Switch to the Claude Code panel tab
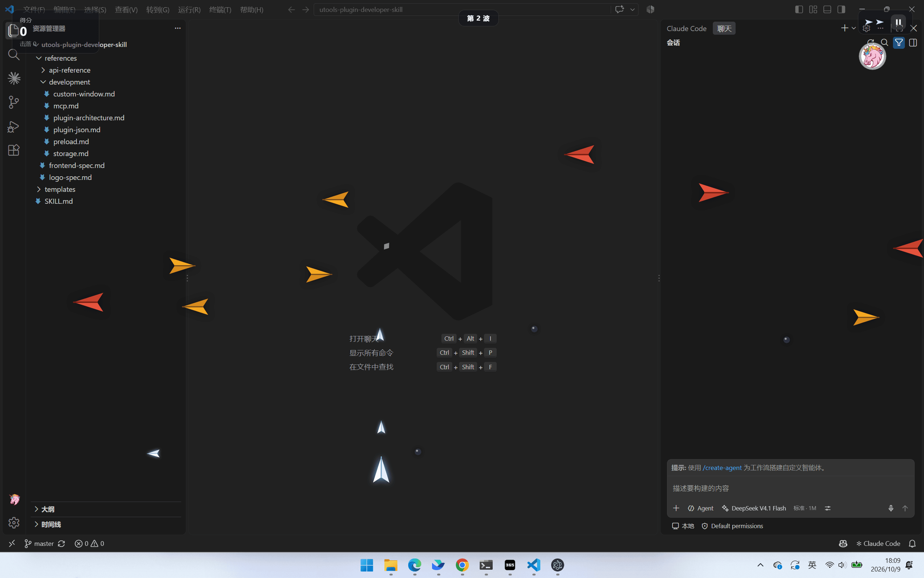Image resolution: width=924 pixels, height=578 pixels. click(687, 28)
